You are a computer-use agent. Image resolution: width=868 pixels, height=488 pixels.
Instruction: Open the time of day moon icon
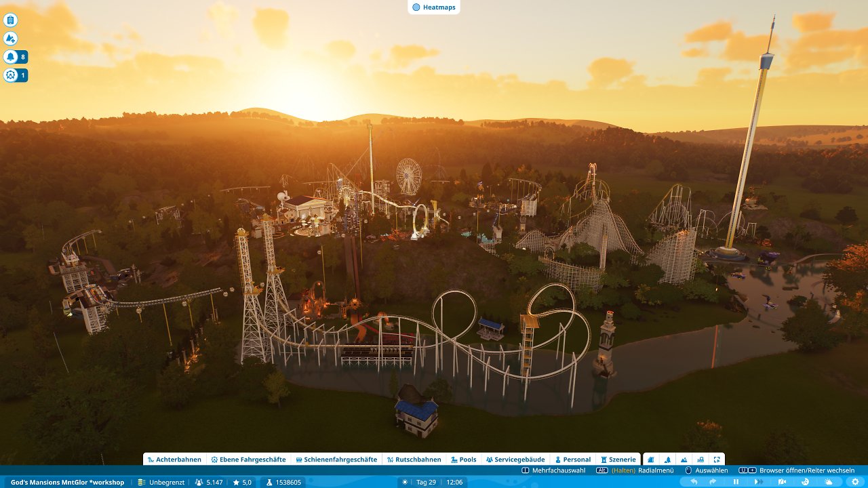click(805, 482)
